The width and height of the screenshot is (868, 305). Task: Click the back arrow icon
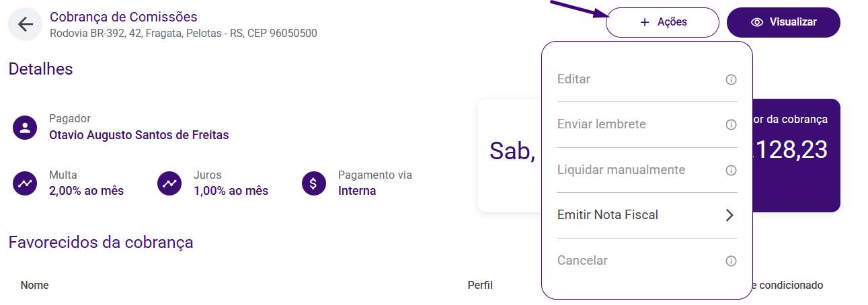(26, 25)
